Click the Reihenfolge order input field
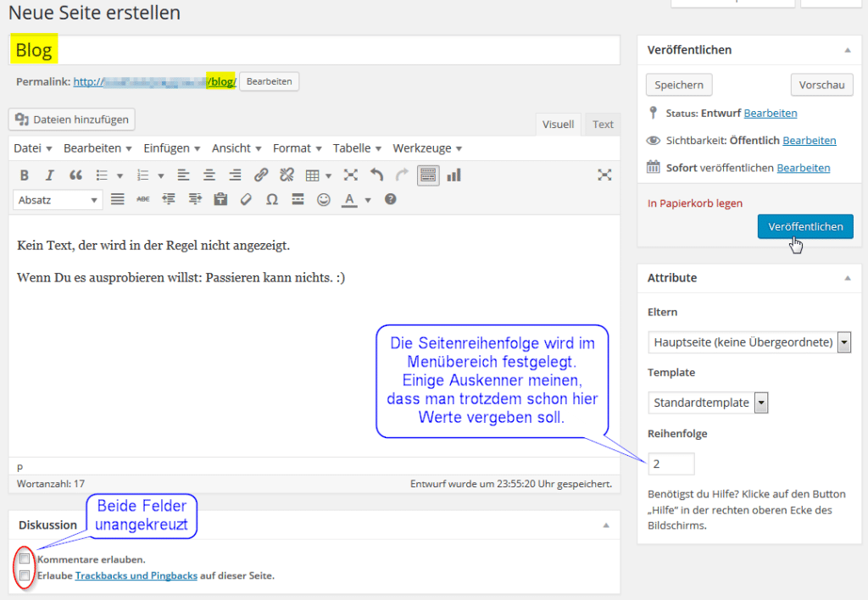Screen dimensions: 868x600 pos(671,464)
